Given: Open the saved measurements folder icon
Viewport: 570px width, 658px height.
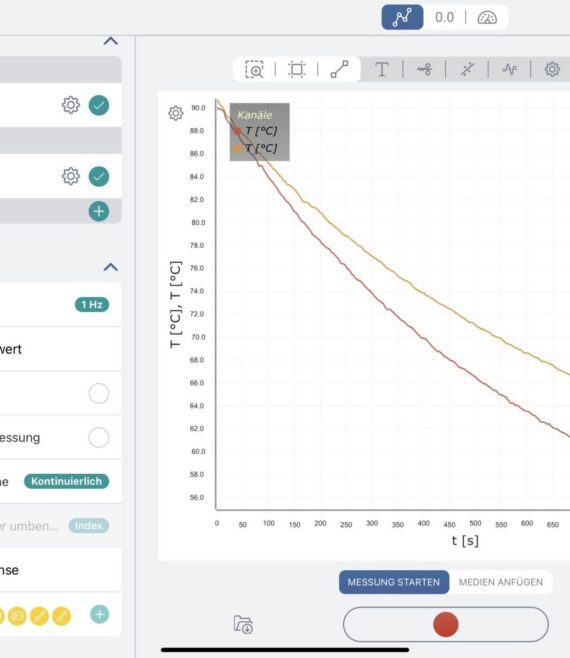Looking at the screenshot, I should [x=243, y=624].
